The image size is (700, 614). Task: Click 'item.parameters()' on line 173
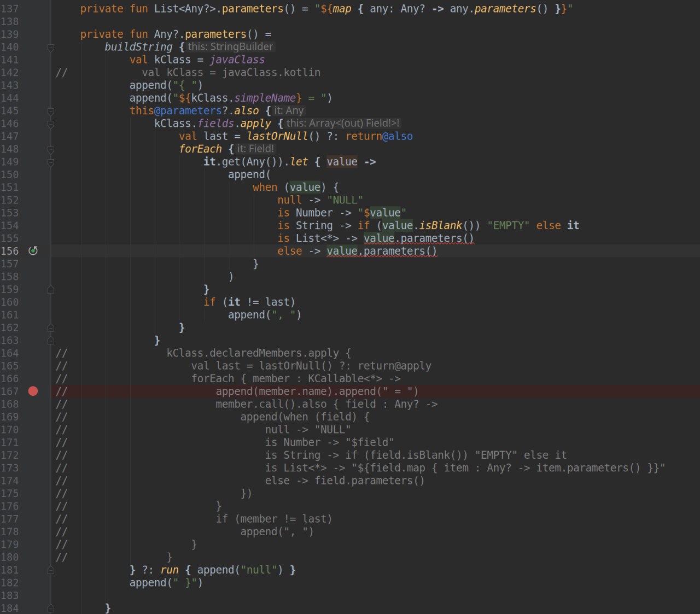(x=588, y=468)
